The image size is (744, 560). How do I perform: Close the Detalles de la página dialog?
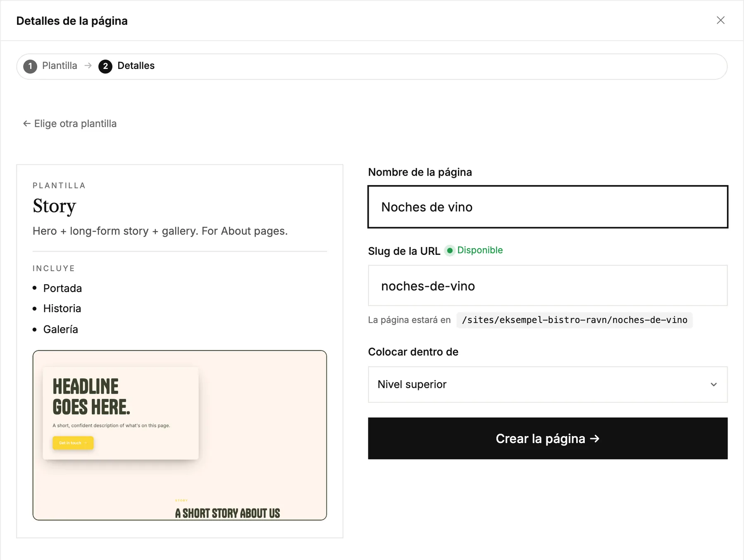(x=720, y=20)
